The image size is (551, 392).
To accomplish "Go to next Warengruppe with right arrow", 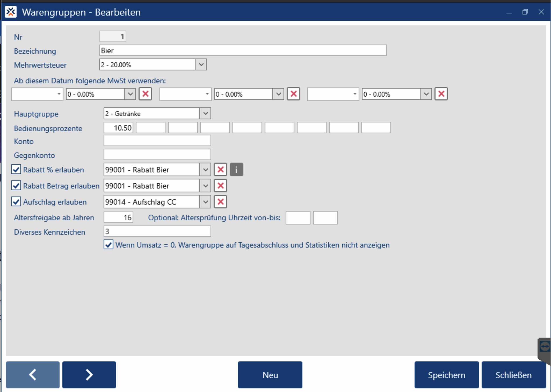I will pyautogui.click(x=89, y=375).
